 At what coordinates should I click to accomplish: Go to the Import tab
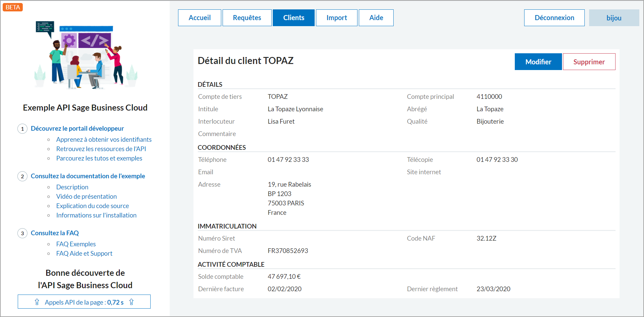point(337,18)
